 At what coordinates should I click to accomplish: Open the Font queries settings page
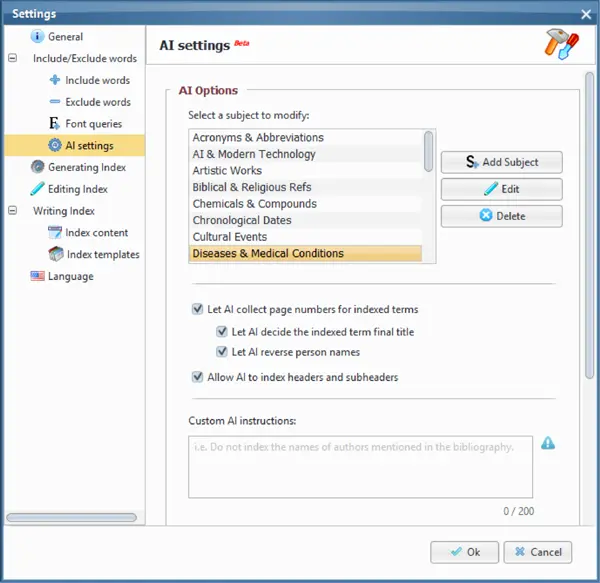(94, 124)
